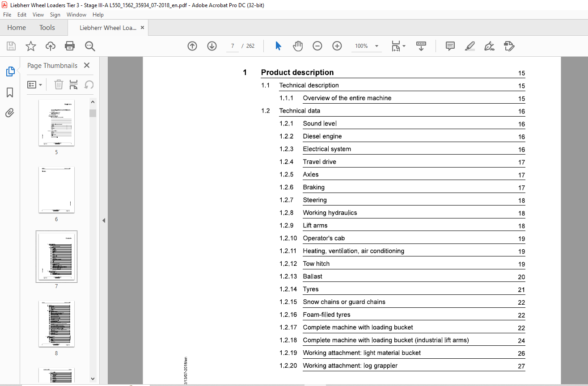Click the scrolling mode keyboard icon
588x386 pixels.
pos(421,46)
